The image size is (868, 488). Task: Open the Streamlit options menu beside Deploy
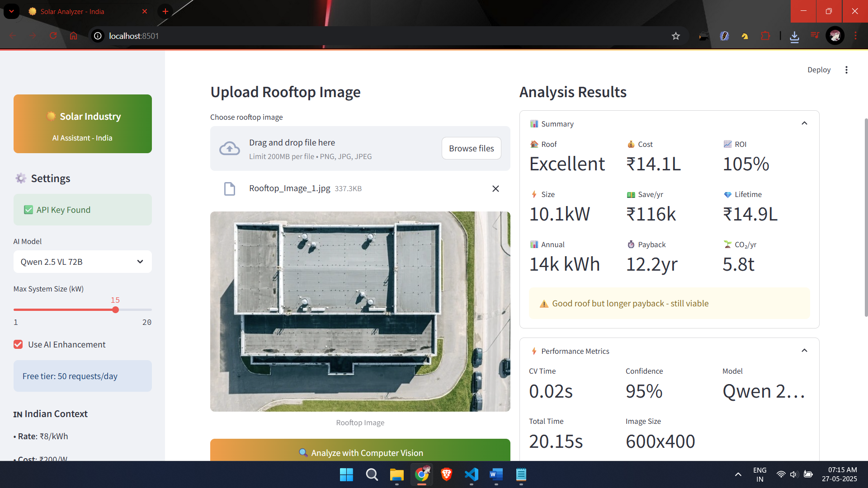(x=847, y=70)
